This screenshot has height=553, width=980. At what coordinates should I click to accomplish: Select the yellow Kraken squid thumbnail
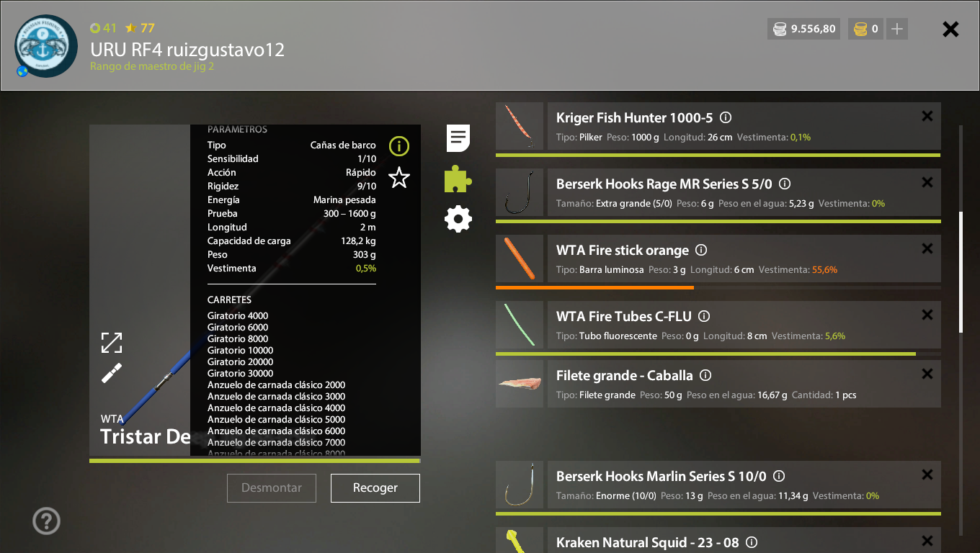click(x=520, y=540)
